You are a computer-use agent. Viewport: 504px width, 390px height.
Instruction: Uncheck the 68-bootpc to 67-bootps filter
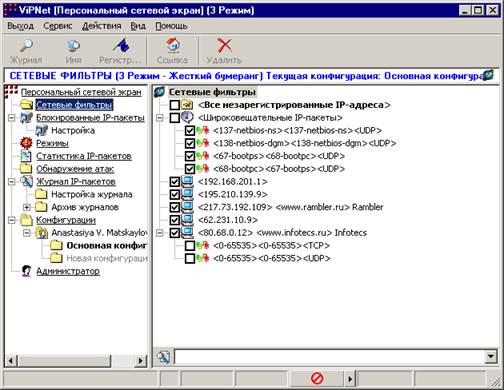pyautogui.click(x=190, y=169)
